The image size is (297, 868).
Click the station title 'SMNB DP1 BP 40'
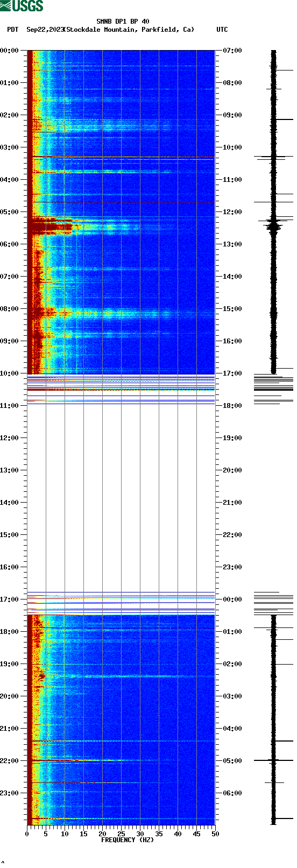coord(123,22)
